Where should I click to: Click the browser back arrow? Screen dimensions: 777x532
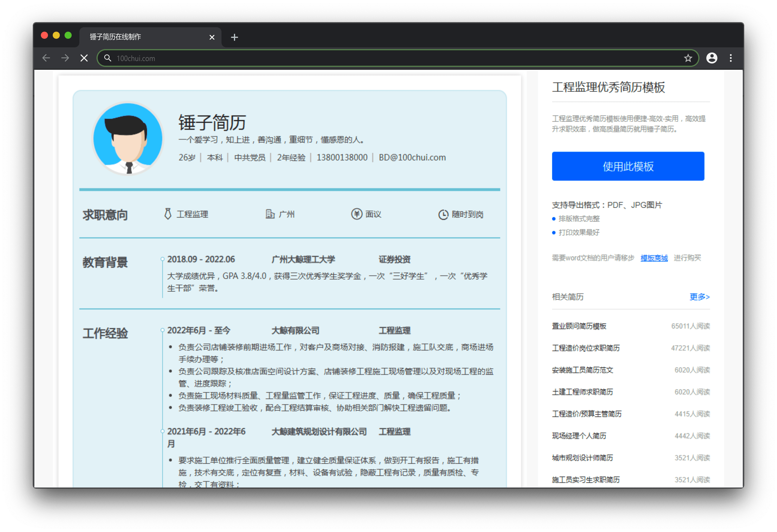click(46, 58)
